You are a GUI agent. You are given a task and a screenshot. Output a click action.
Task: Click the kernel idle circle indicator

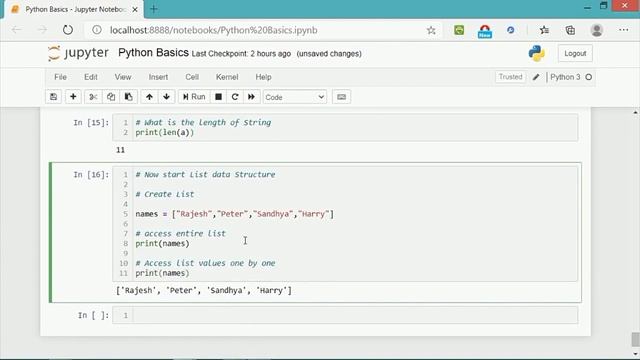pos(589,77)
